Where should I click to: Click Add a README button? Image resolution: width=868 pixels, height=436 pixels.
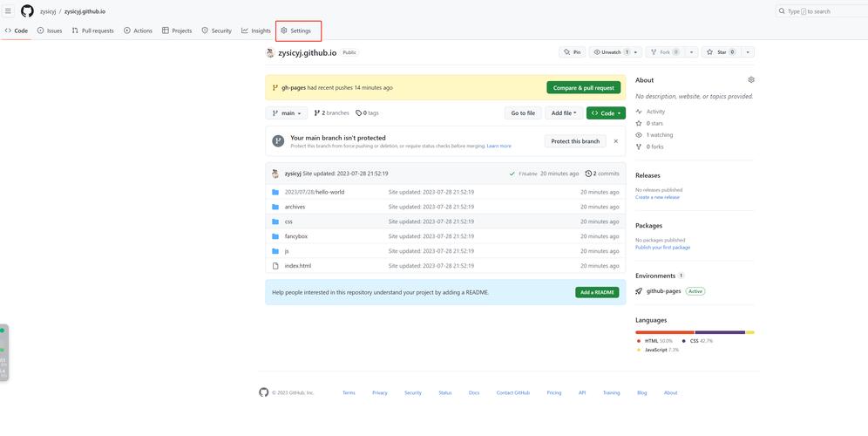(597, 292)
